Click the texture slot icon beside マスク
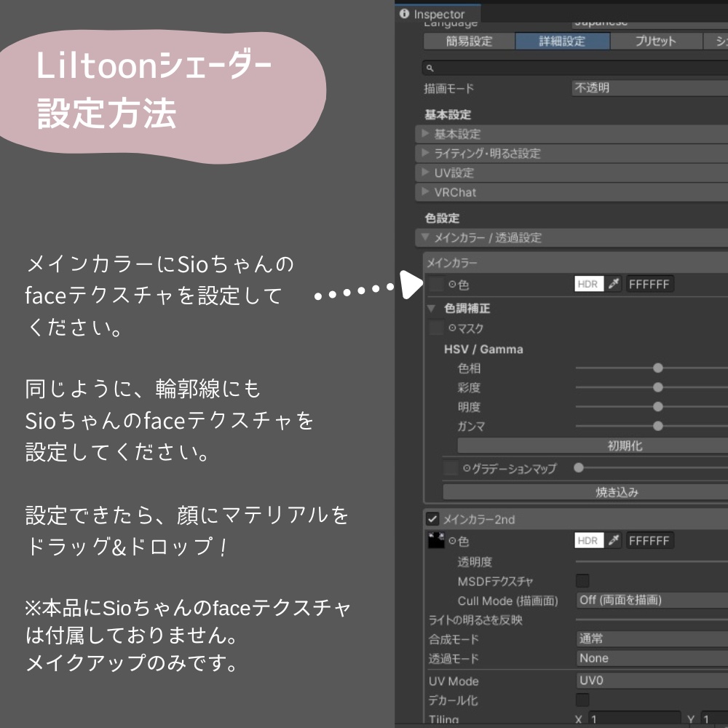This screenshot has width=728, height=728. coord(434,328)
